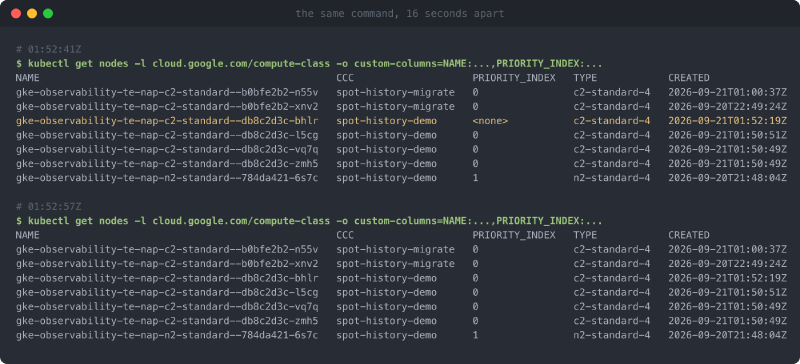800x364 pixels.
Task: Click "2026-09-21T01:52:19Z" in the 01:52:57Z output
Action: pyautogui.click(x=728, y=278)
